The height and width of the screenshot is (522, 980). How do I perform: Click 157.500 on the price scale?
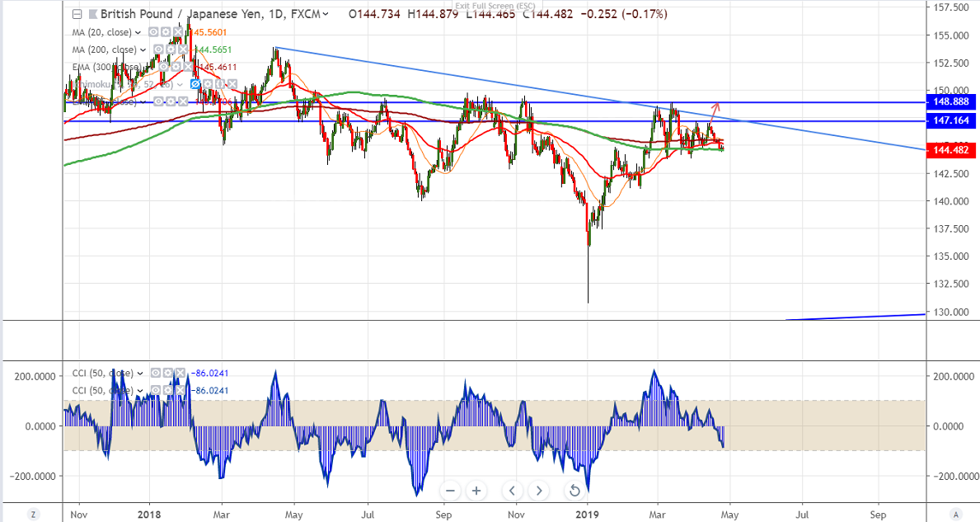coord(951,7)
